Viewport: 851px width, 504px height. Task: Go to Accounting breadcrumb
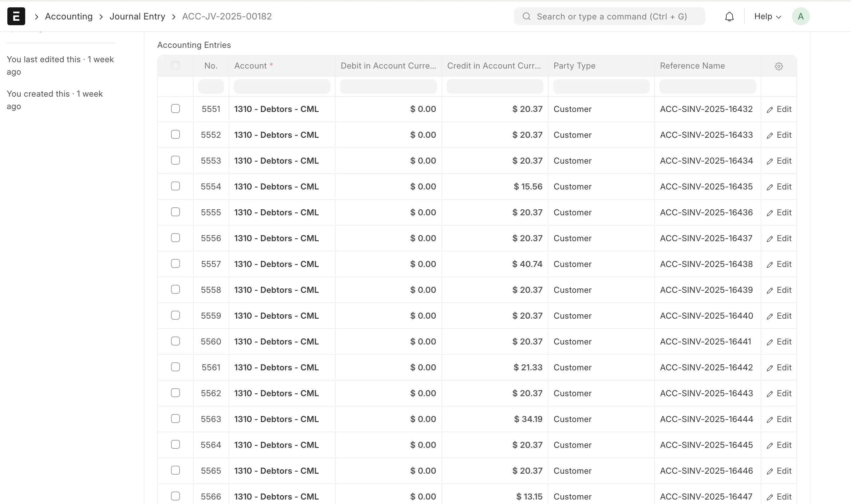pos(69,16)
